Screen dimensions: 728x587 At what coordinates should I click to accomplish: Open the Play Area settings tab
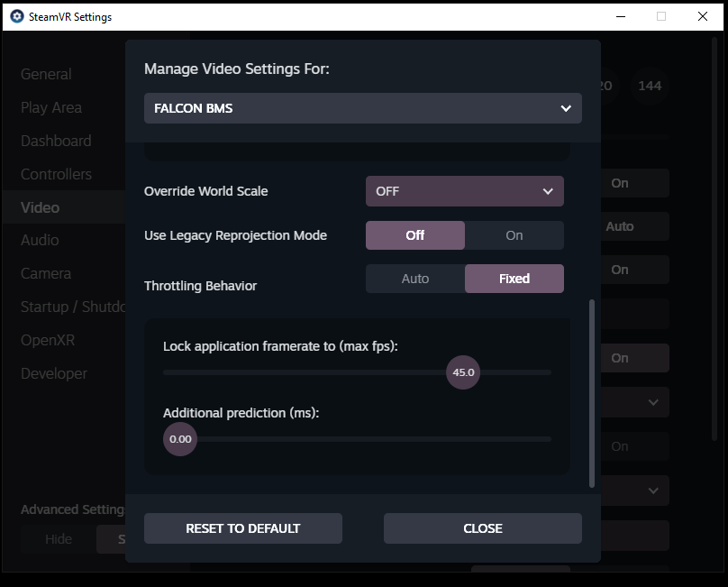51,107
